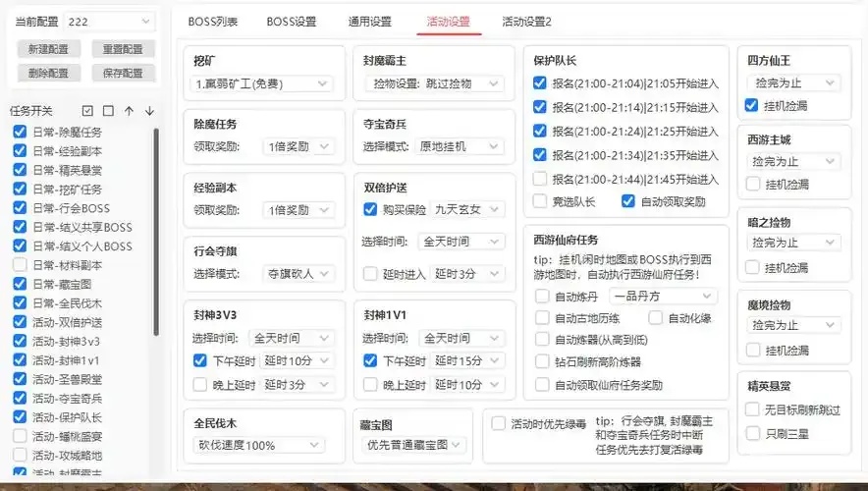Enable 封神1V1 晚上延时 checkbox
868x491 pixels.
click(x=370, y=384)
